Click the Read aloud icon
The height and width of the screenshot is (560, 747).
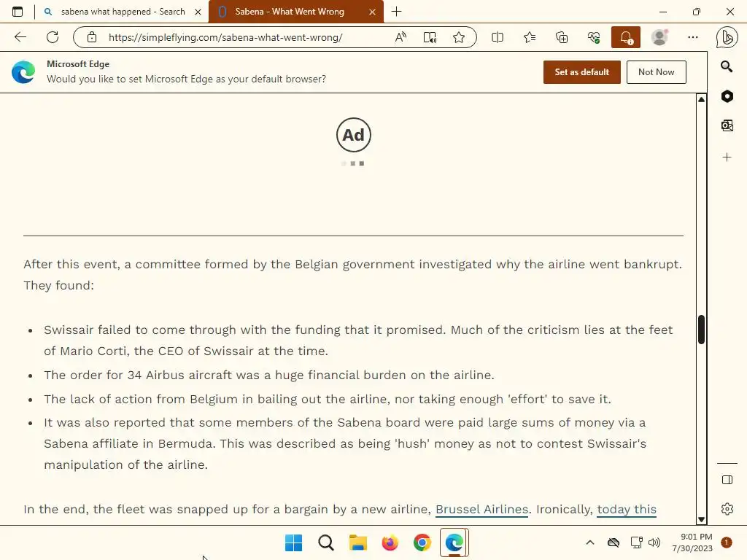pyautogui.click(x=400, y=37)
